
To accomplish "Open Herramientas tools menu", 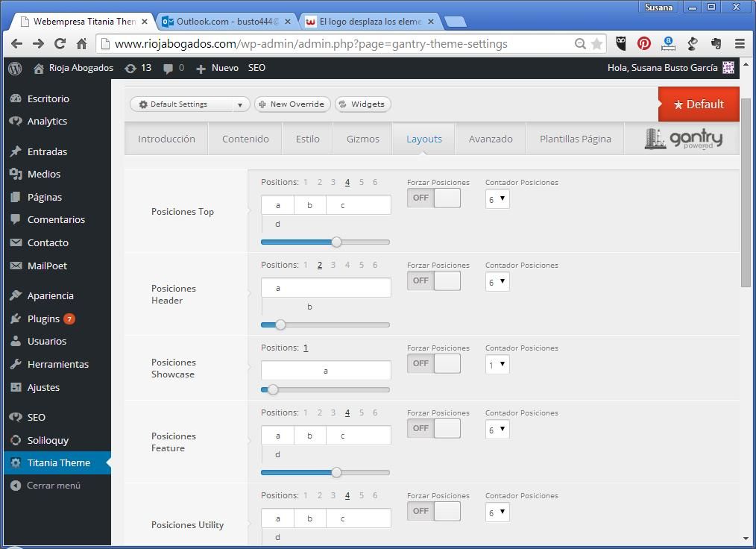I will point(57,364).
